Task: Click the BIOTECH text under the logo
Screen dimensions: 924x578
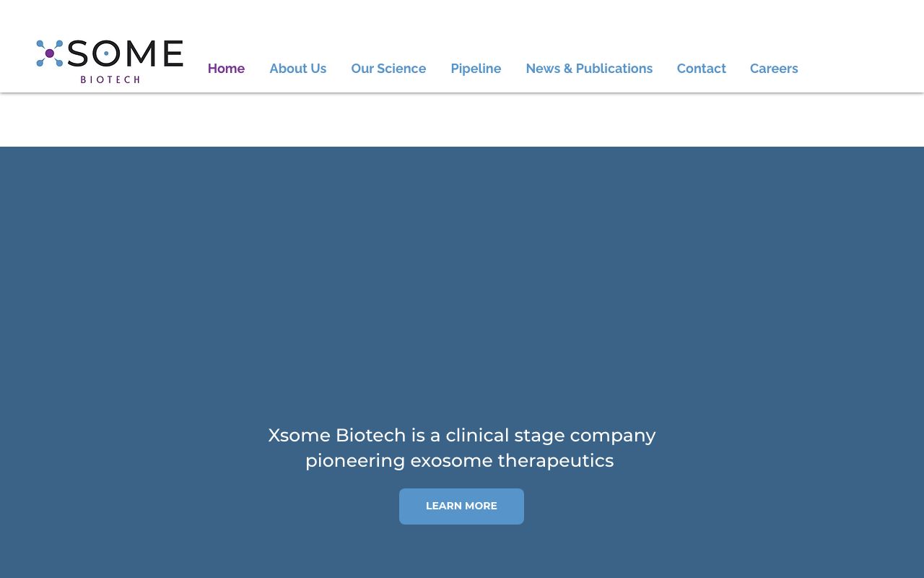Action: click(x=110, y=79)
